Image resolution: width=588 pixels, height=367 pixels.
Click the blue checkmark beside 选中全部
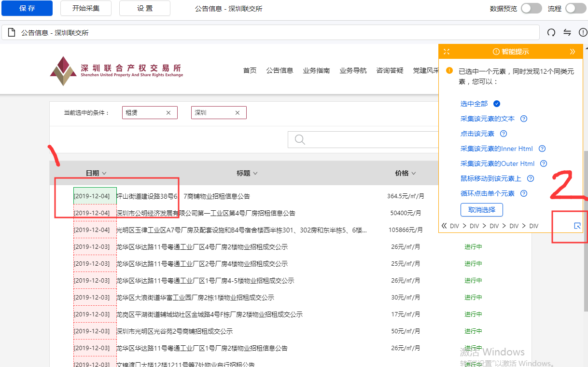pyautogui.click(x=497, y=104)
